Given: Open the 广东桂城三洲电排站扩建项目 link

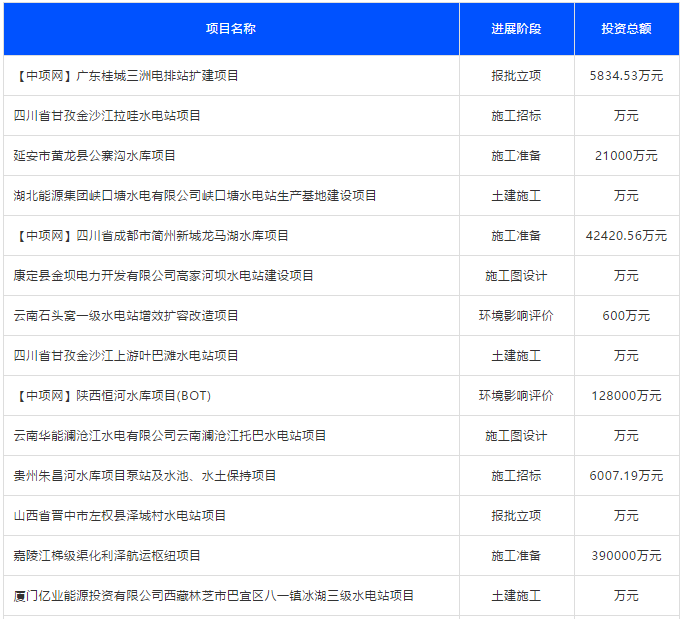Looking at the screenshot, I should pos(127,76).
